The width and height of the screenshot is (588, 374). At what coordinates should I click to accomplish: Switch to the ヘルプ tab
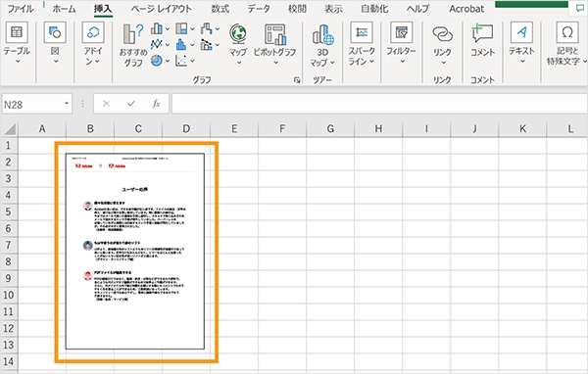click(418, 8)
